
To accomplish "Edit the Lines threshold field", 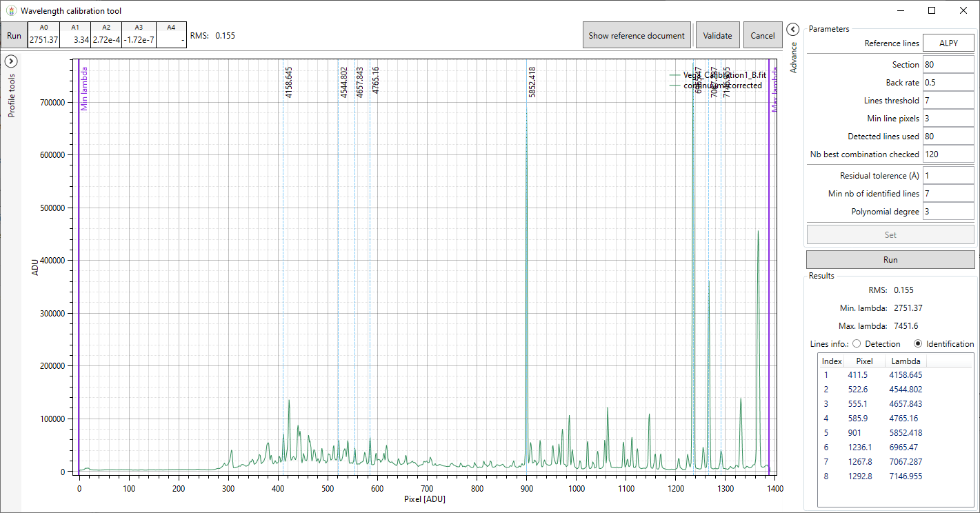I will (948, 101).
